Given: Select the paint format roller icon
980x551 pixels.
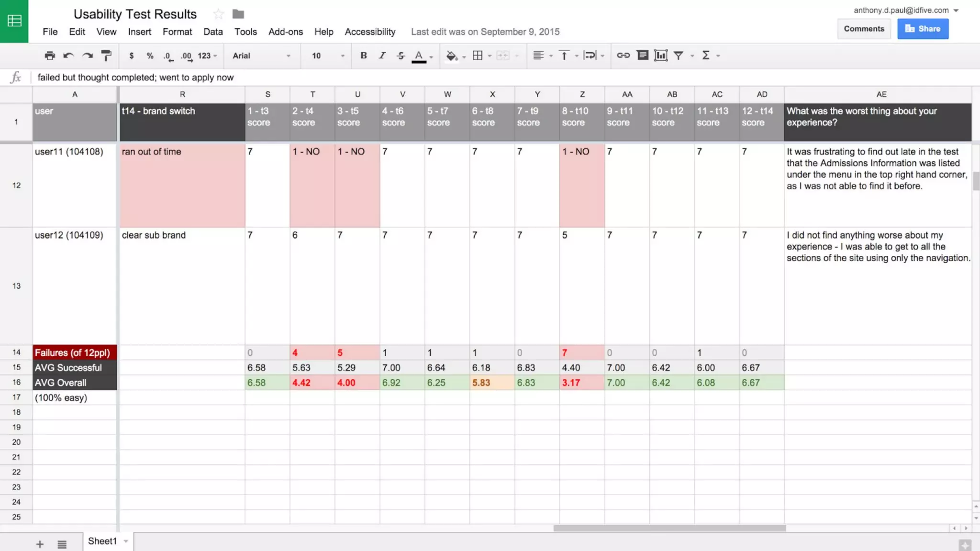Looking at the screenshot, I should pos(106,55).
